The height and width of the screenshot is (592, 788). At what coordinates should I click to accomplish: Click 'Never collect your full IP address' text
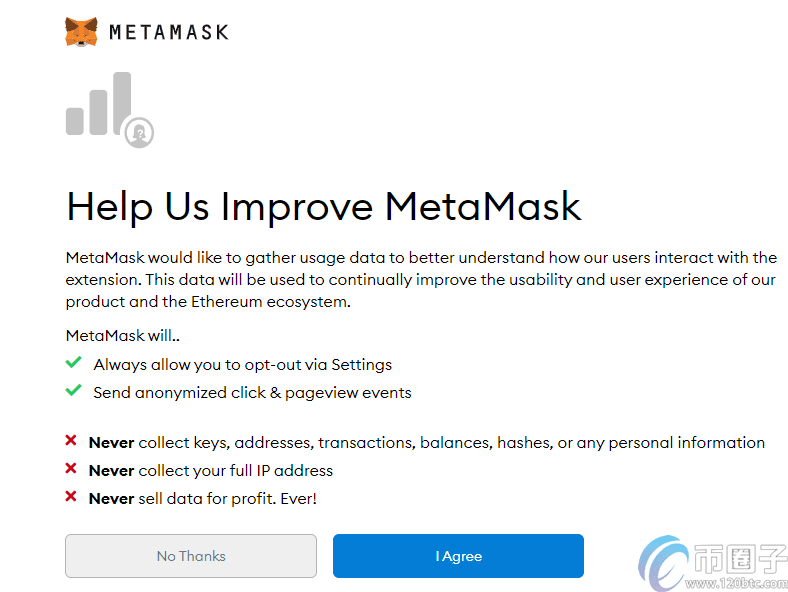(211, 471)
